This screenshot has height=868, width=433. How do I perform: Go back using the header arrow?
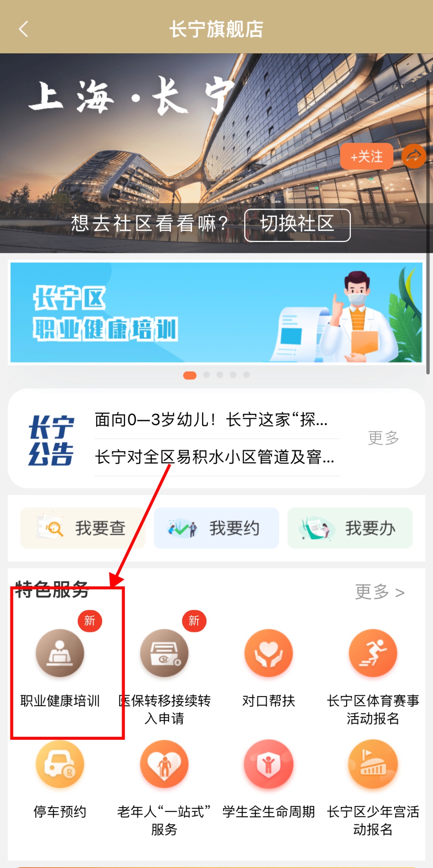click(x=24, y=29)
